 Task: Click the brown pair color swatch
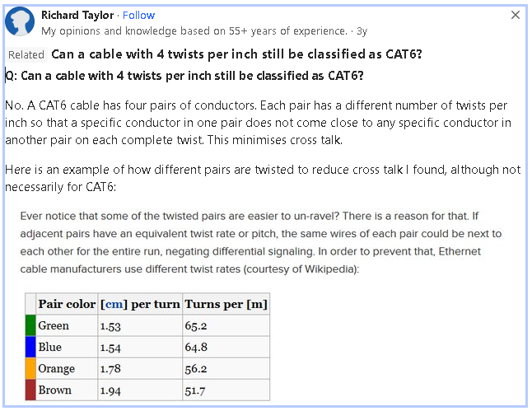click(x=30, y=390)
